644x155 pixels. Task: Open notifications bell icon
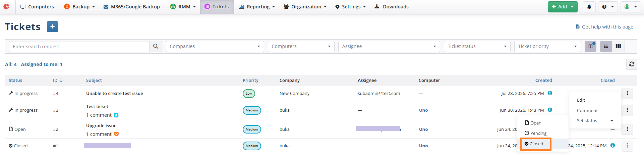pos(589,7)
